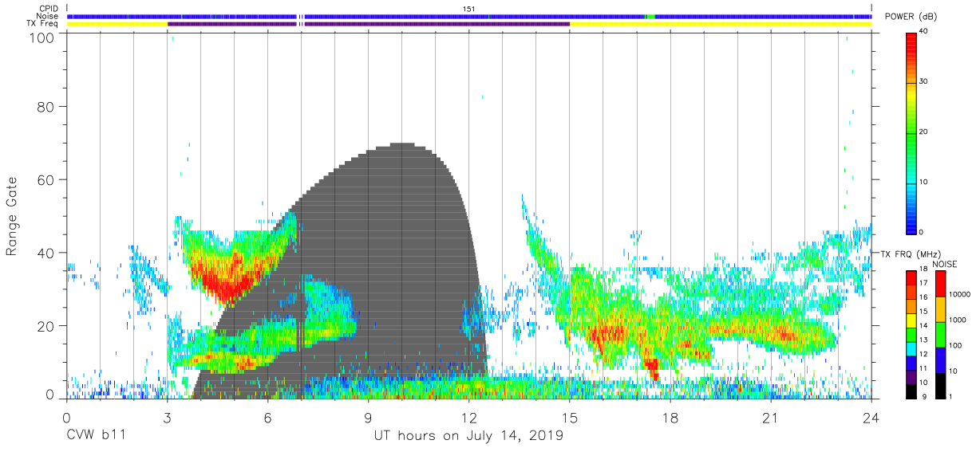Image resolution: width=980 pixels, height=452 pixels.
Task: Click the x-axis tick label '3'
Action: 167,417
